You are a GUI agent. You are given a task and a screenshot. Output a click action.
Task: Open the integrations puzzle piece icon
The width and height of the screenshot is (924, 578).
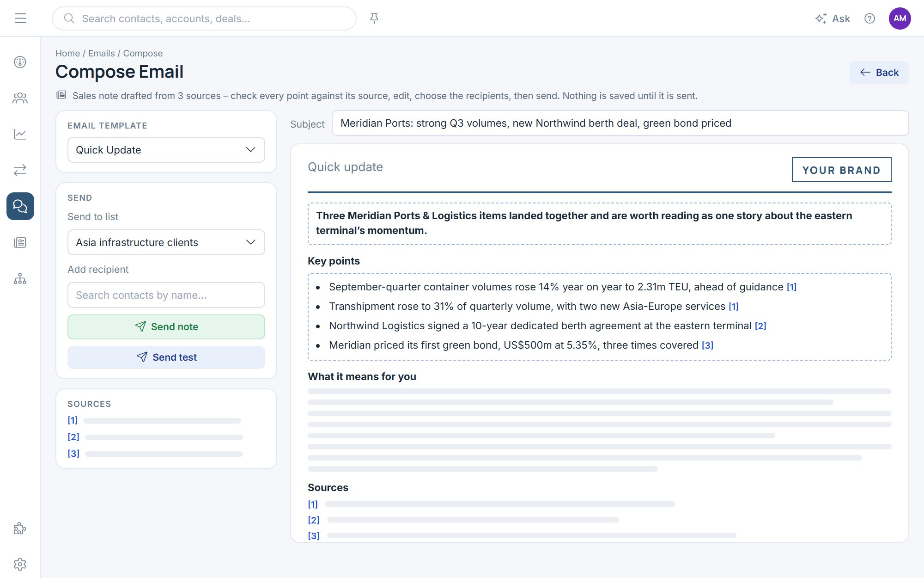20,528
